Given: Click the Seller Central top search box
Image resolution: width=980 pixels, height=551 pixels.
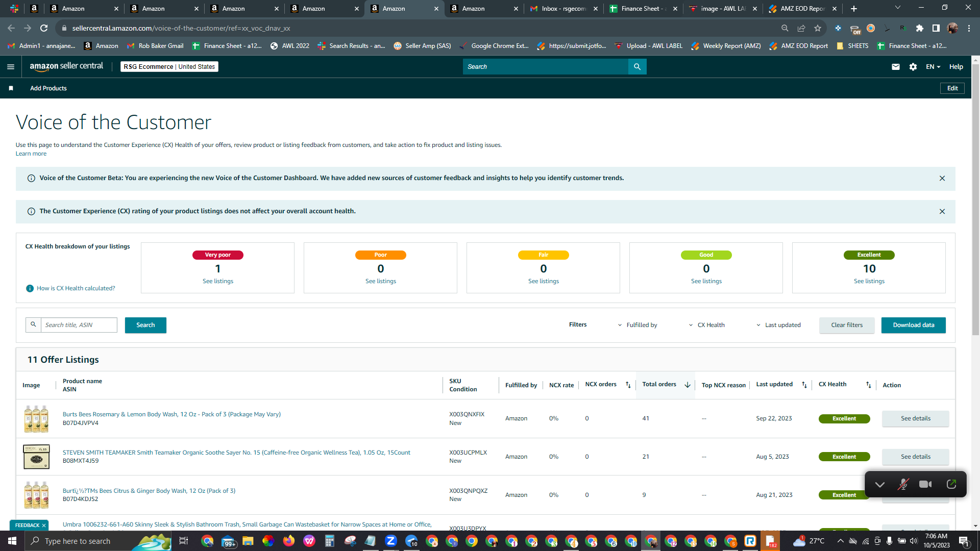Looking at the screenshot, I should coord(546,67).
